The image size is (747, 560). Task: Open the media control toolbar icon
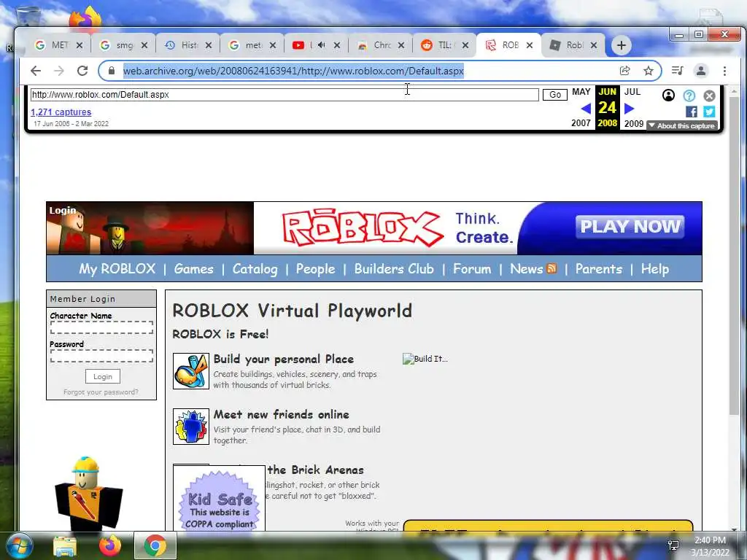click(x=677, y=71)
